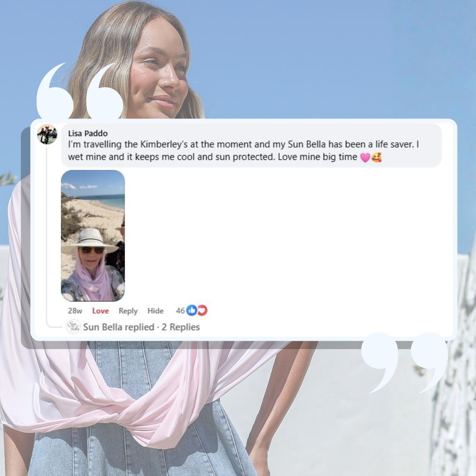Click the comment text bubble

pos(251,145)
